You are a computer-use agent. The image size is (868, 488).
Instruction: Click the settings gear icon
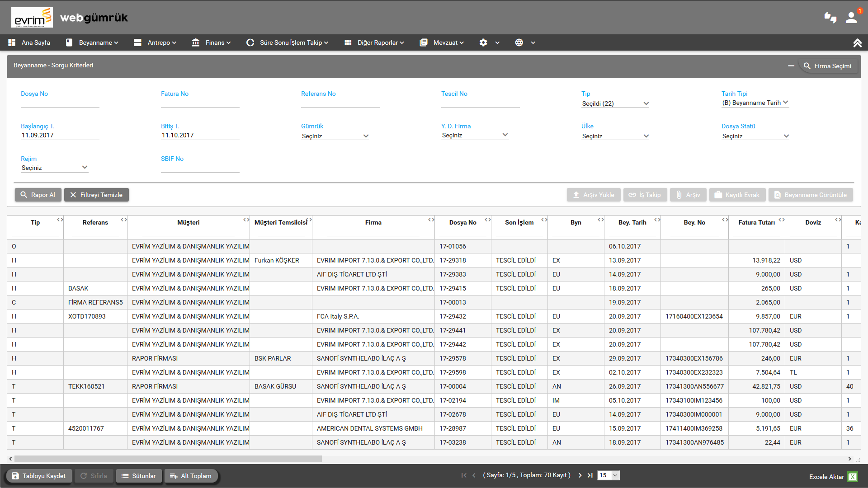pos(483,42)
